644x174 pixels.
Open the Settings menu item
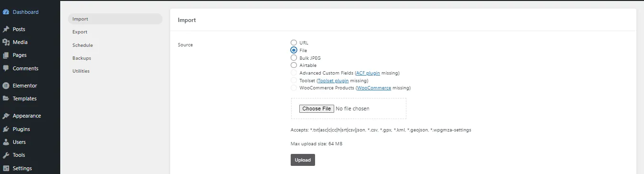pos(30,168)
